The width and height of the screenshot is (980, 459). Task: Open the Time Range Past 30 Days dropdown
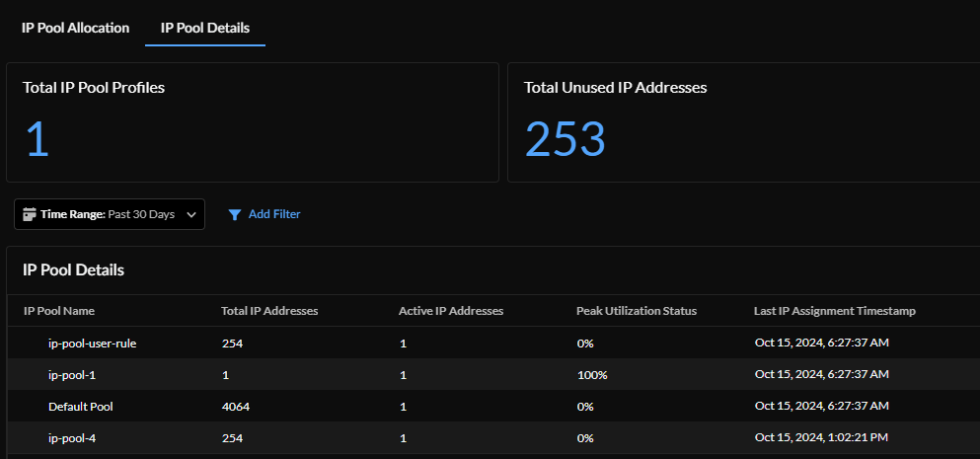(x=110, y=214)
